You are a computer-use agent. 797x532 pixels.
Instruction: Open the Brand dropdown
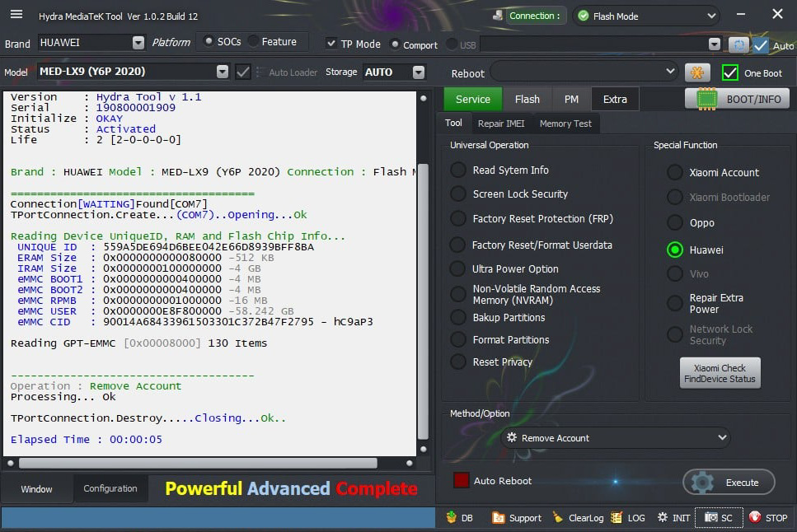point(138,43)
